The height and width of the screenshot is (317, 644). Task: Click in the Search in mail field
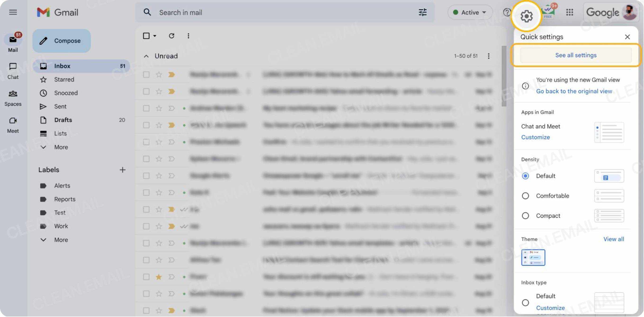(225, 12)
